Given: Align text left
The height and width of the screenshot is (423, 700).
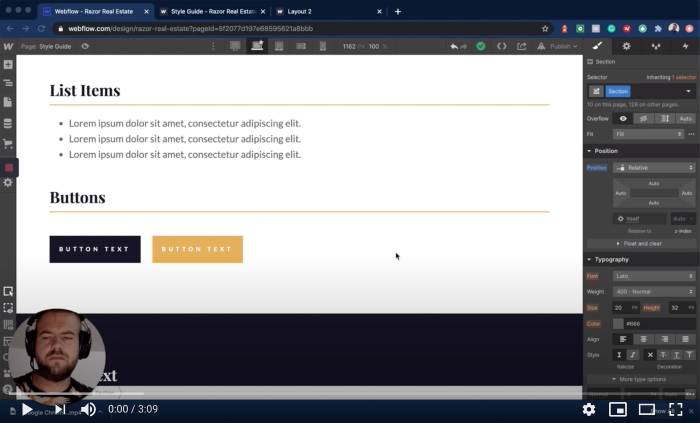Looking at the screenshot, I should 623,340.
